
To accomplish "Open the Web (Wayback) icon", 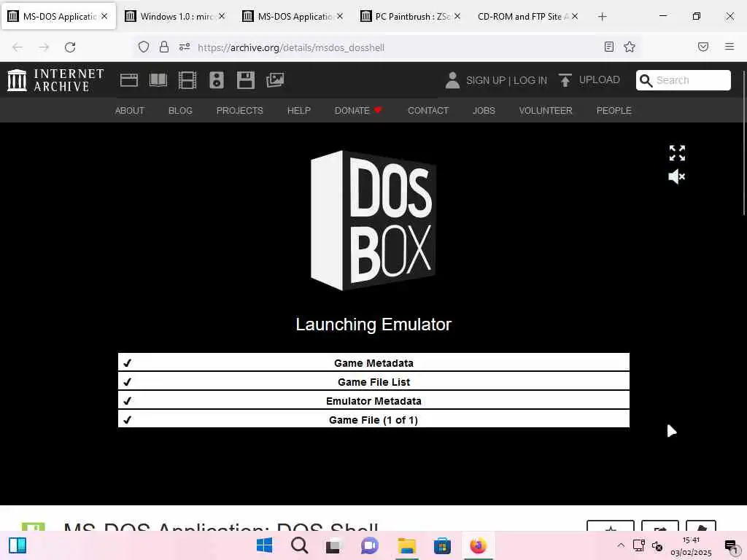I will [x=128, y=80].
